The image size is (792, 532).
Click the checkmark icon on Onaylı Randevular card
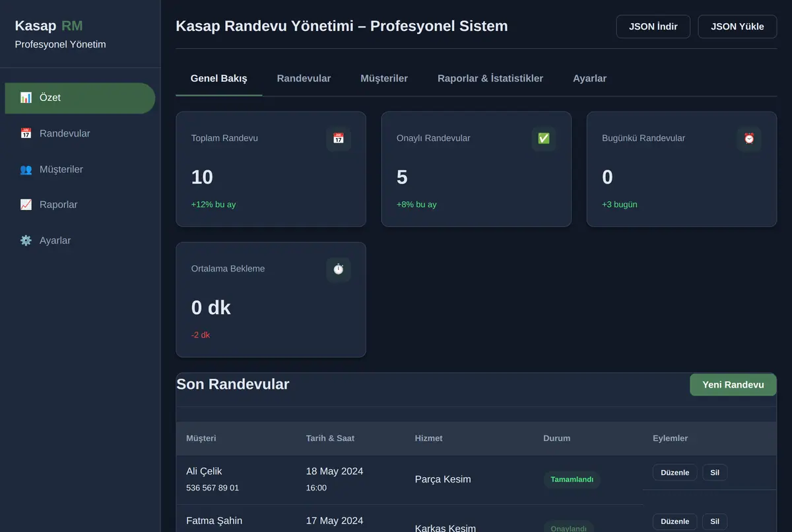(x=544, y=139)
